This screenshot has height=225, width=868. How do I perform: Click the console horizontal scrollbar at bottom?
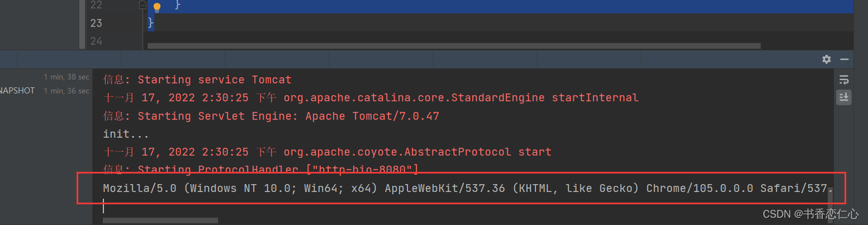160,221
